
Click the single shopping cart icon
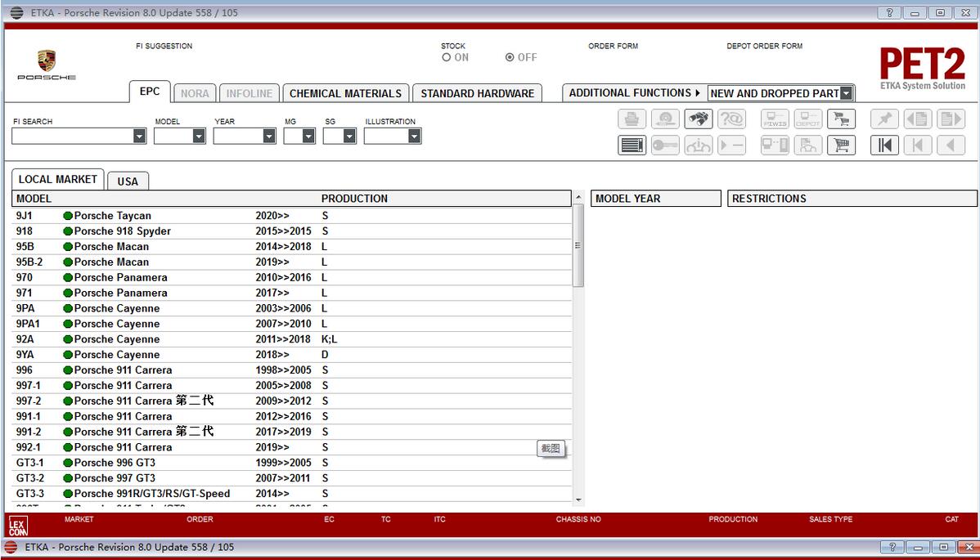click(841, 146)
